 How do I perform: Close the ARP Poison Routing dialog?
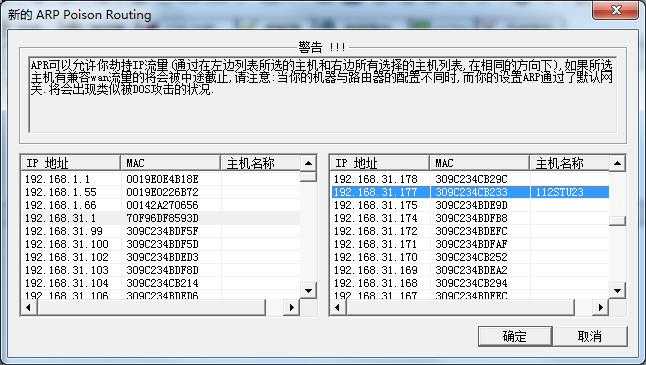(x=616, y=9)
